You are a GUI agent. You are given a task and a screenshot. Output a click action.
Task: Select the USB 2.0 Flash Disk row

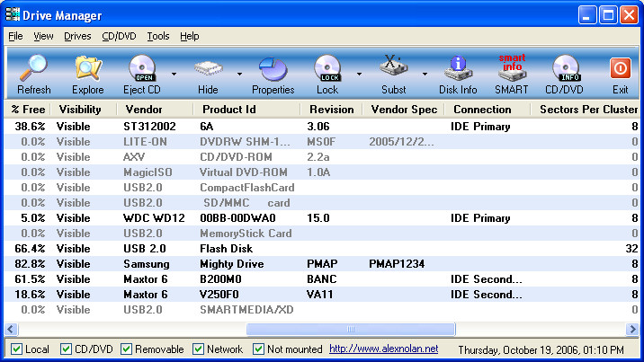322,249
